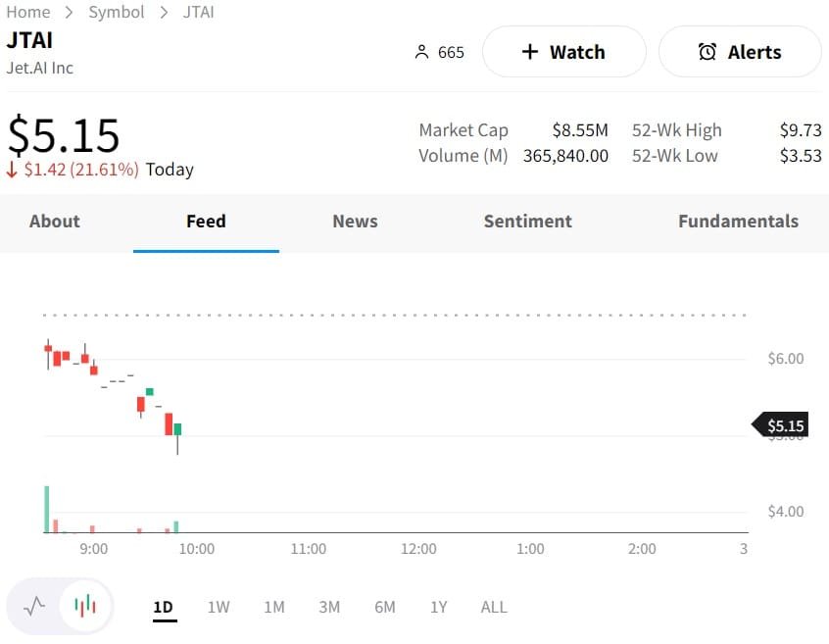Viewport: 829px width, 644px height.
Task: Switch to line chart view icon
Action: pos(34,606)
